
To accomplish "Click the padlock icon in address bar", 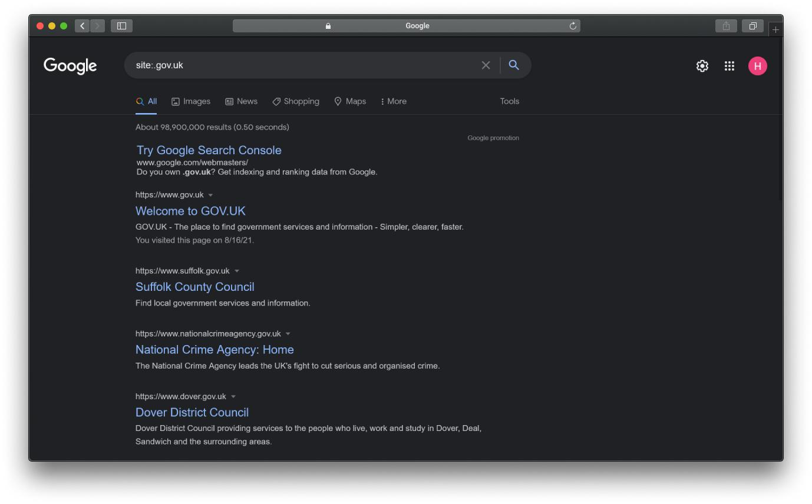I will pyautogui.click(x=328, y=26).
